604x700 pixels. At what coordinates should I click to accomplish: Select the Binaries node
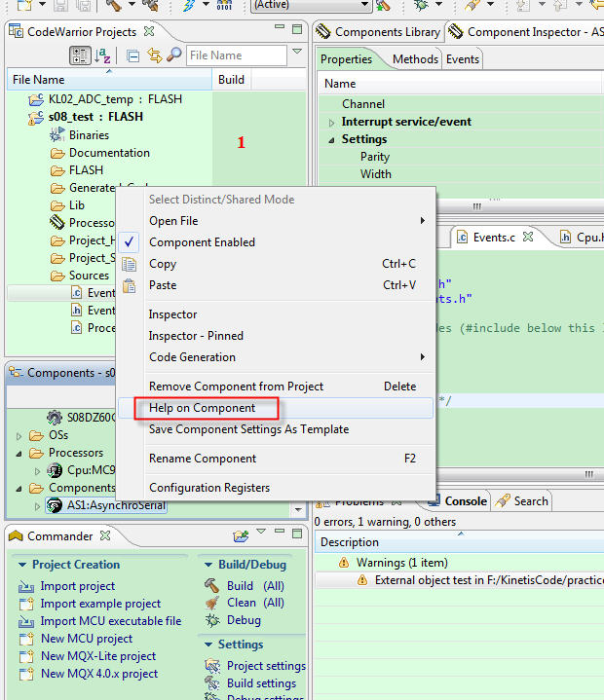point(89,134)
